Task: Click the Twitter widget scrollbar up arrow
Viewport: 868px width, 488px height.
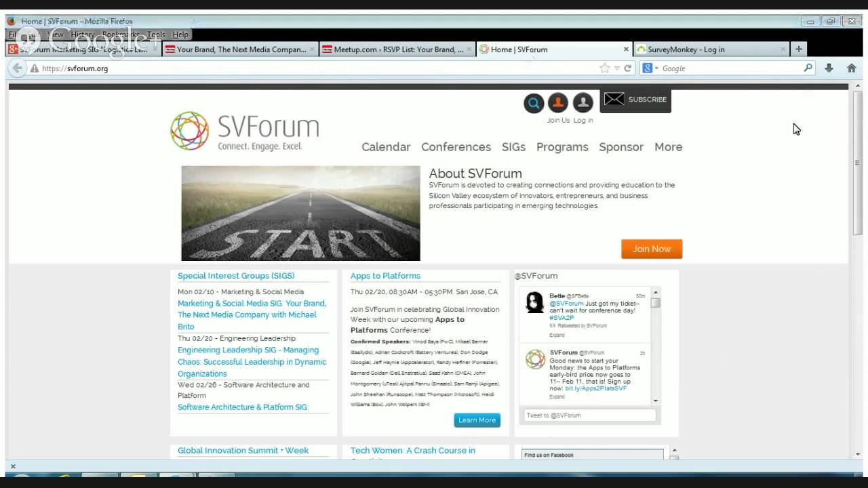Action: click(x=656, y=293)
